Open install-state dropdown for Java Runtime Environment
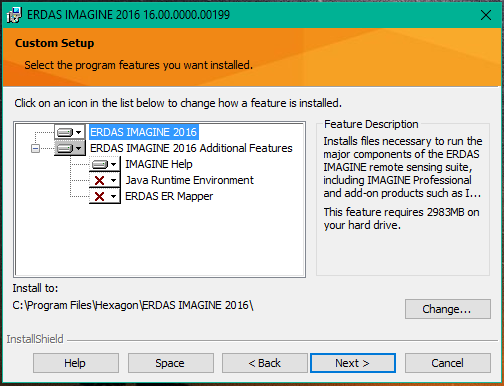Viewport: 504px width, 386px height. [x=105, y=180]
